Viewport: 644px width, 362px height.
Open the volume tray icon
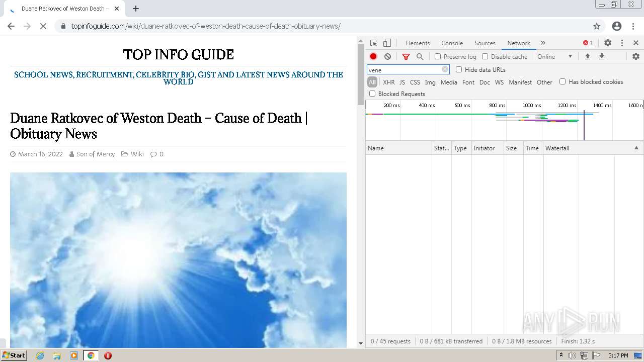tap(572, 355)
